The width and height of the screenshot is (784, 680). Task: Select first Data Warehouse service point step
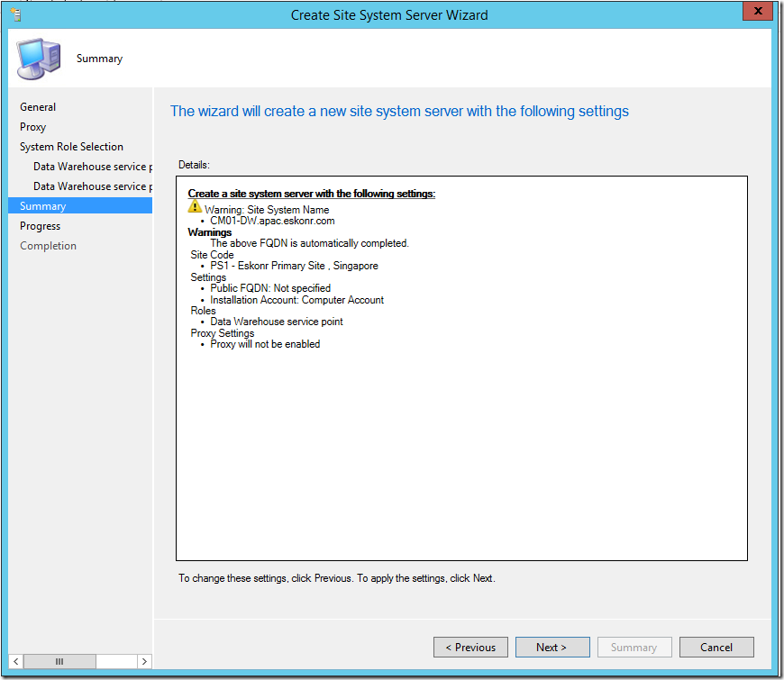pos(93,167)
